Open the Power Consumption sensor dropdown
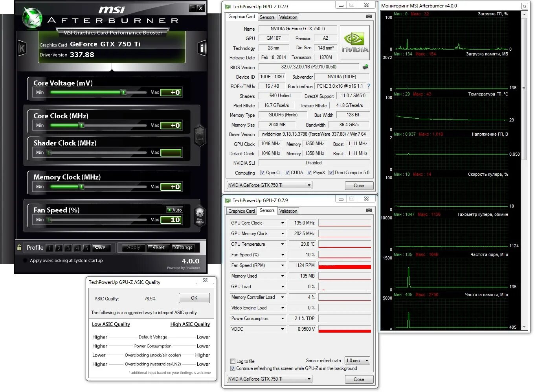Screen dimensions: 536x392 pos(283,318)
